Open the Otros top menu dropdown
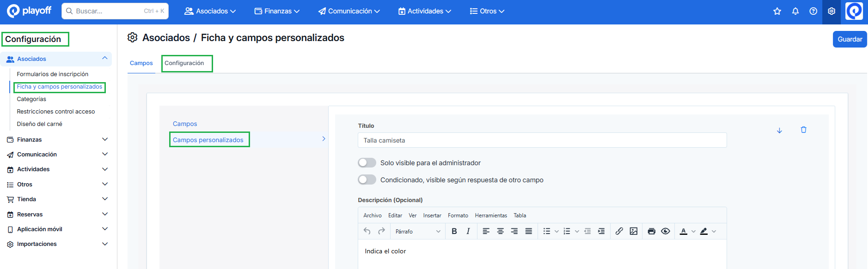 tap(487, 11)
